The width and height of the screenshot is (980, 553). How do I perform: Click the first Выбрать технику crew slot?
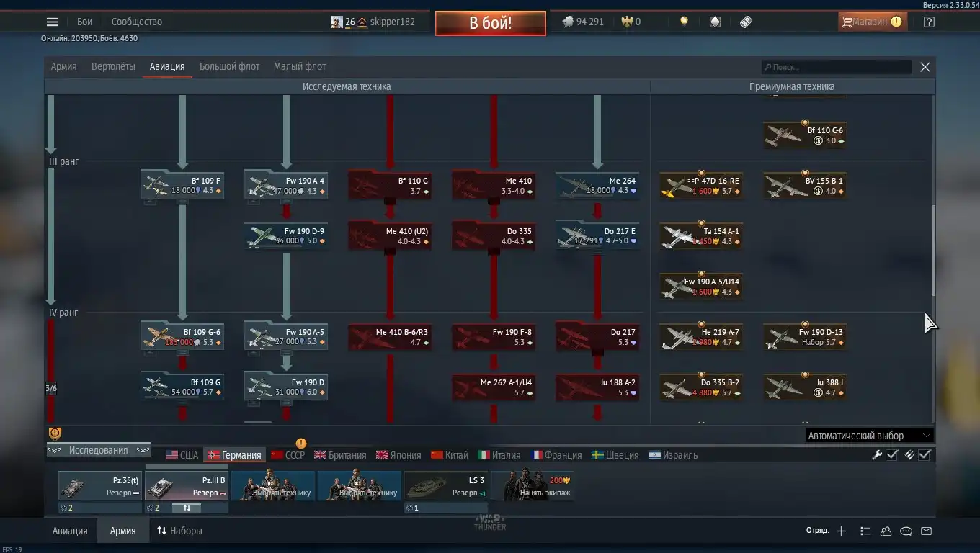tap(273, 485)
